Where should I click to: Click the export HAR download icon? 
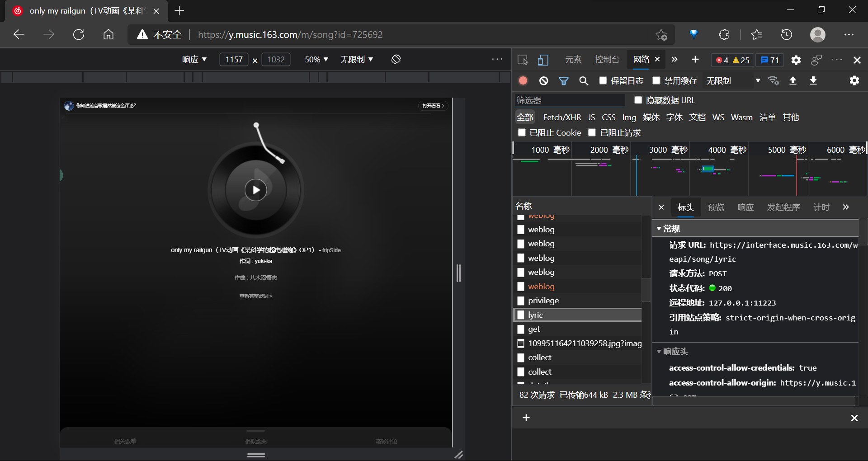click(x=813, y=81)
